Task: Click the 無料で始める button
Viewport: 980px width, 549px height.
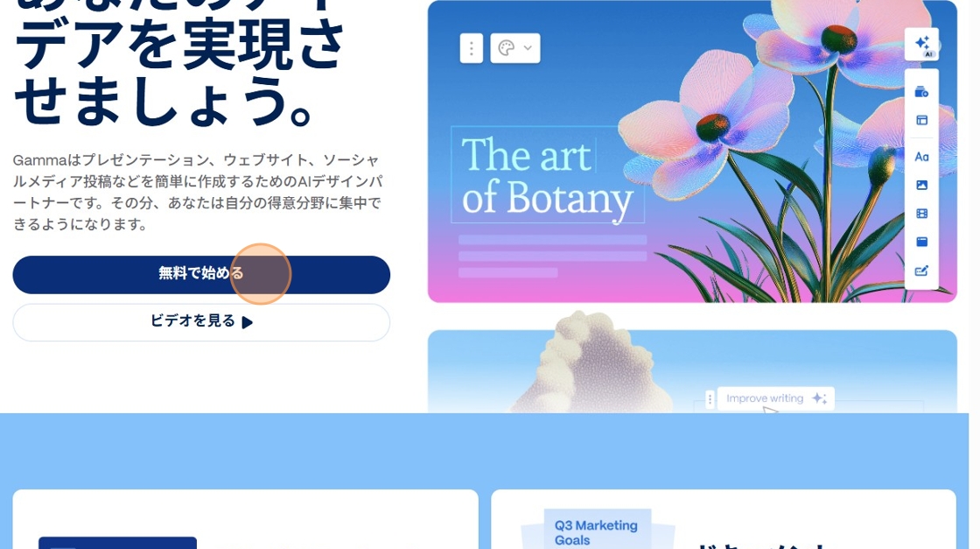Action: pyautogui.click(x=201, y=275)
